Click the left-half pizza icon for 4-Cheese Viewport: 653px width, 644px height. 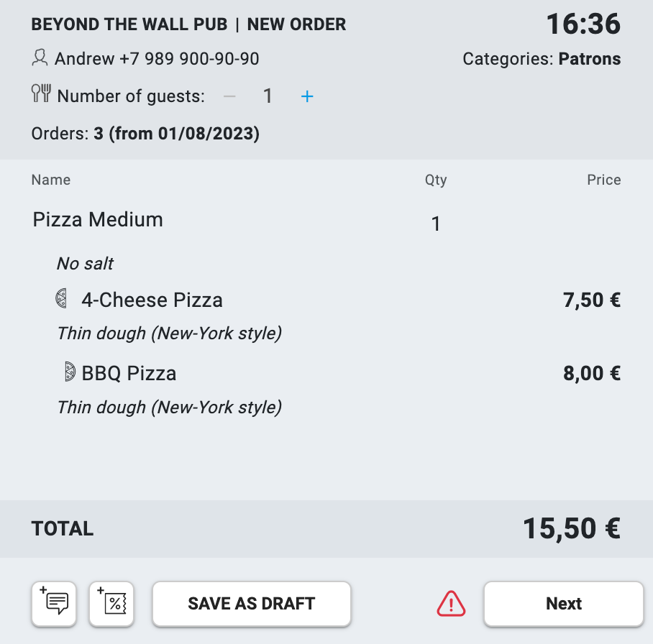tap(62, 298)
